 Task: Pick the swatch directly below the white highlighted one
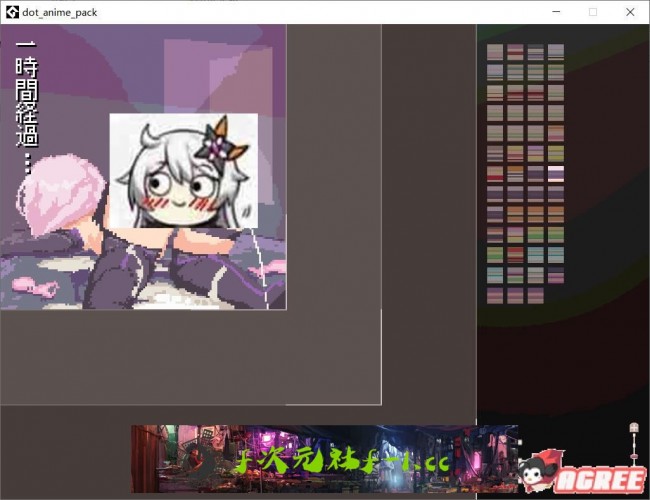[556, 193]
